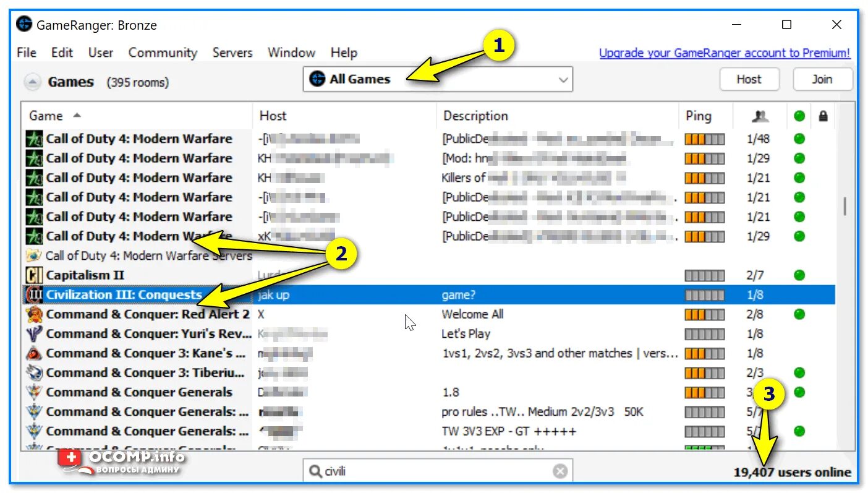Click the Let's Play description
Image resolution: width=868 pixels, height=493 pixels.
pos(466,334)
